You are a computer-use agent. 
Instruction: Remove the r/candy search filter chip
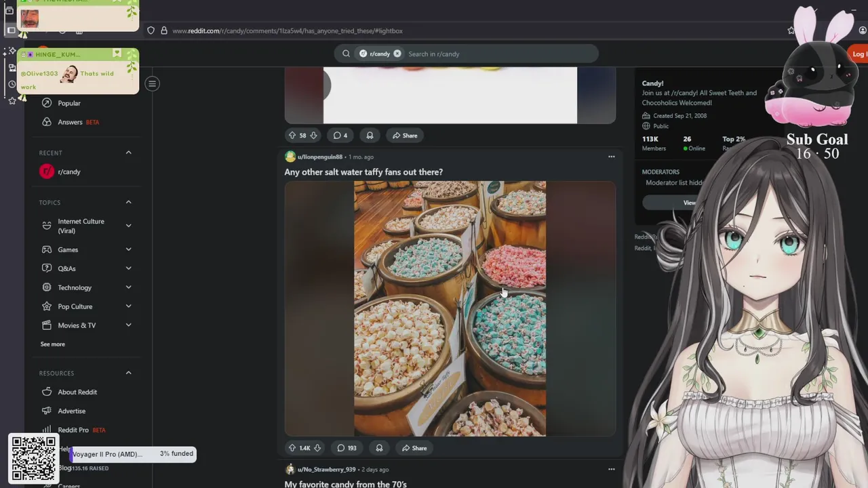pos(397,54)
